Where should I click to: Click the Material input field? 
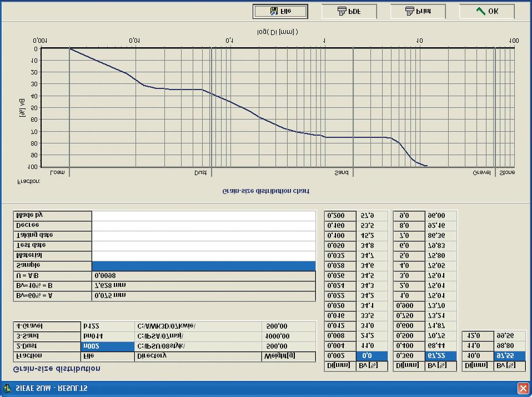[204, 256]
